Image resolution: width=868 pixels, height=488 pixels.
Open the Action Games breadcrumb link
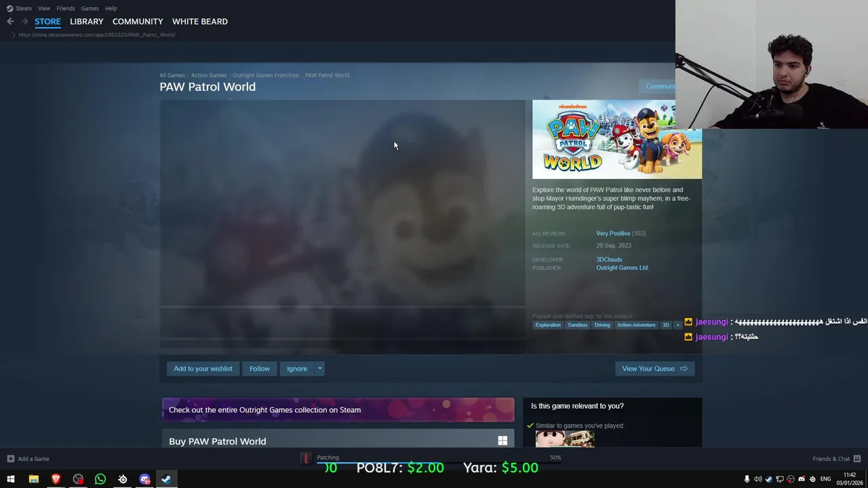209,75
